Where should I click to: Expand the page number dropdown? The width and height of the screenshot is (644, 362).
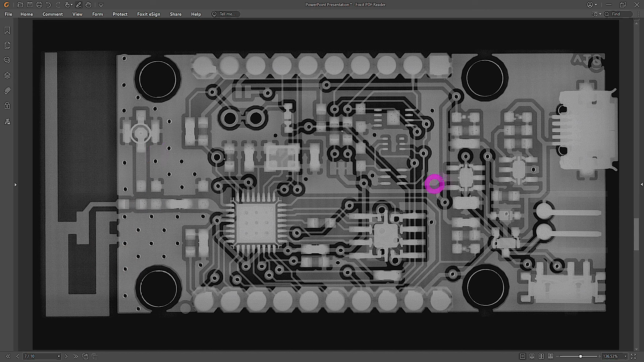pyautogui.click(x=59, y=356)
